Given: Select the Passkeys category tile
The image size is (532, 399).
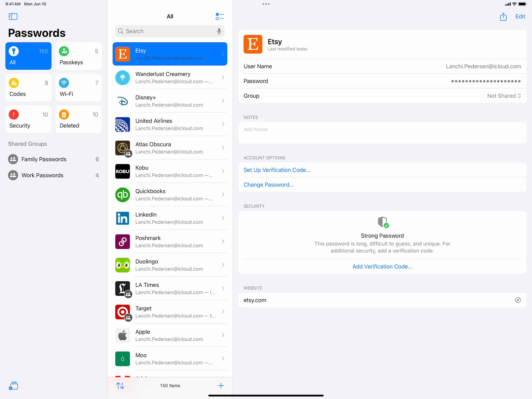Looking at the screenshot, I should 78,56.
